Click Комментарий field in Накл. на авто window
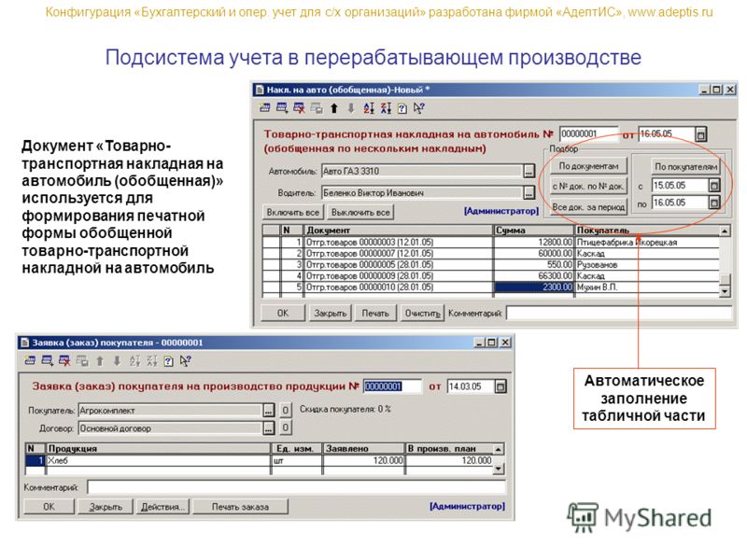The width and height of the screenshot is (747, 560). pyautogui.click(x=618, y=313)
